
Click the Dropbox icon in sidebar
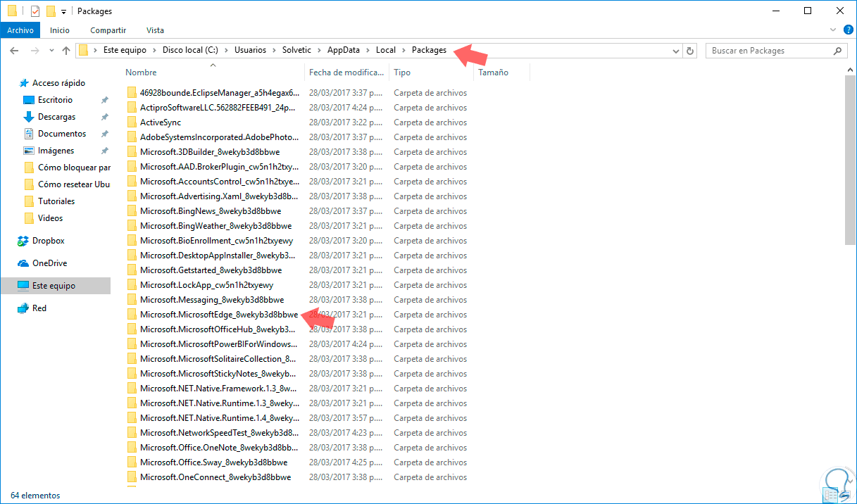(23, 241)
